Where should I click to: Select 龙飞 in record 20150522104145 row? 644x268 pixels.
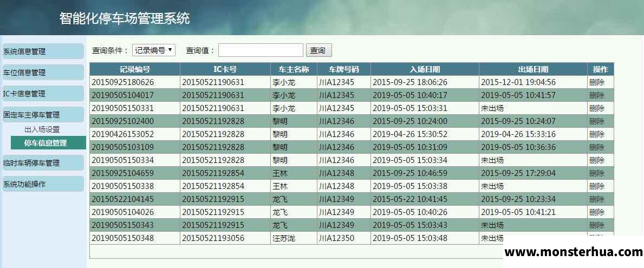click(280, 199)
